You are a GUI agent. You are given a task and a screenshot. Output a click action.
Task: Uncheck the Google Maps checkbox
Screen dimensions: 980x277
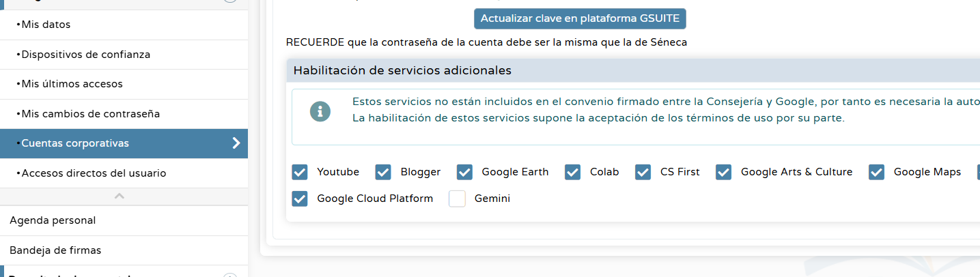point(877,172)
